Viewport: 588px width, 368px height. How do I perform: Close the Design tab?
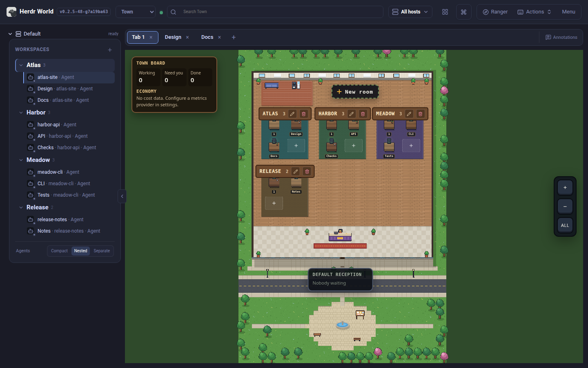coord(187,37)
